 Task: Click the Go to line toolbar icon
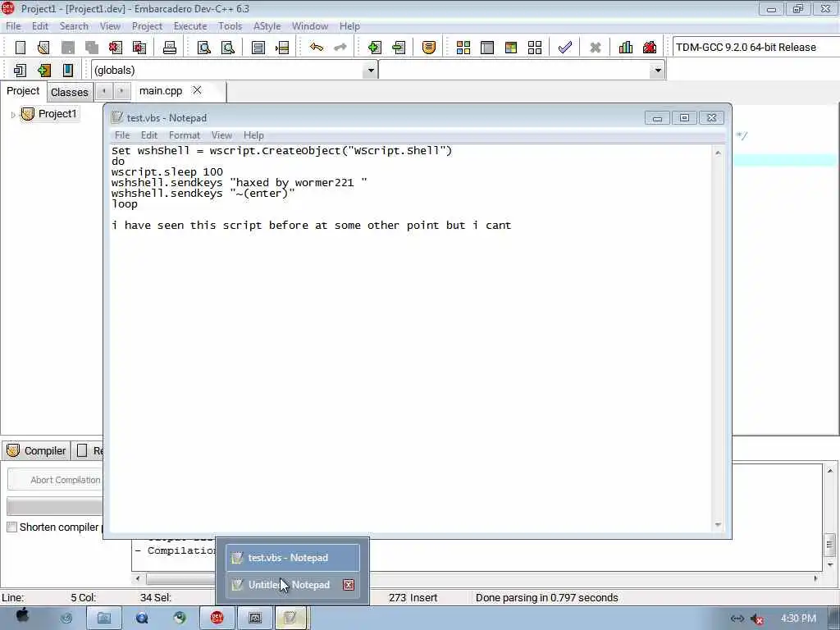(282, 48)
